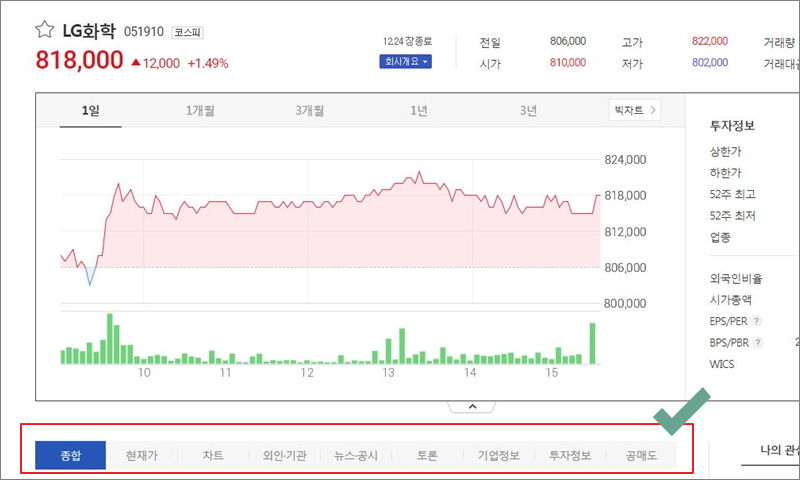The image size is (800, 480).
Task: Open the 회사개요 dropdown
Action: click(x=406, y=61)
